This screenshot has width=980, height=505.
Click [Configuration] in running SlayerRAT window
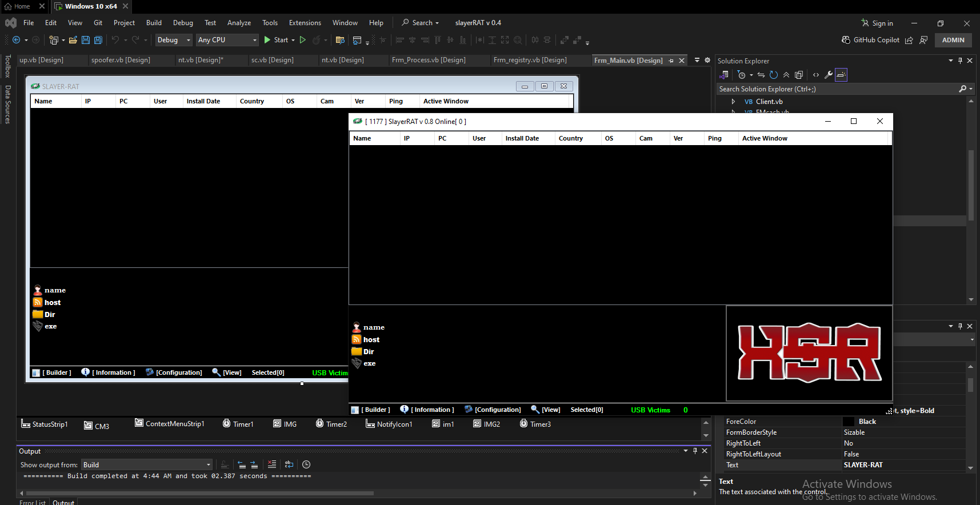(x=493, y=410)
